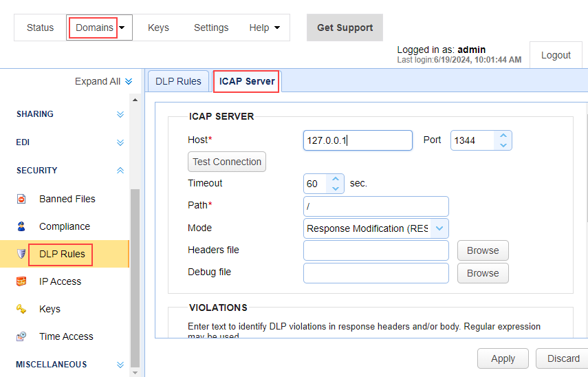This screenshot has height=377, width=588.
Task: Click into the Path input field
Action: pyautogui.click(x=375, y=206)
